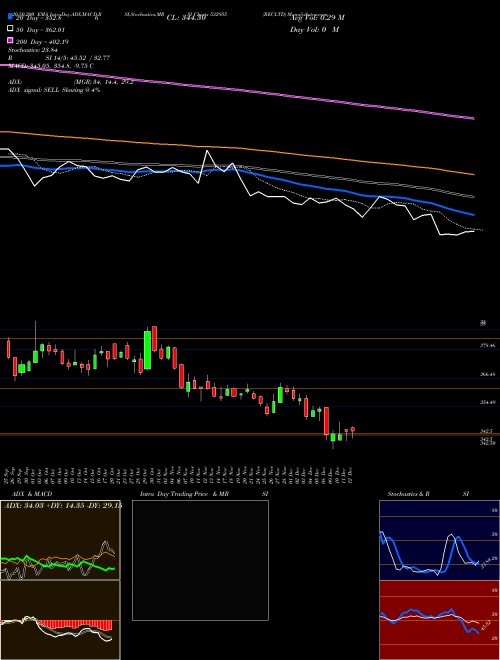This screenshot has width=500, height=660.
Task: Click the 'Avg Vol: 0.29 M' label
Action: point(317,18)
